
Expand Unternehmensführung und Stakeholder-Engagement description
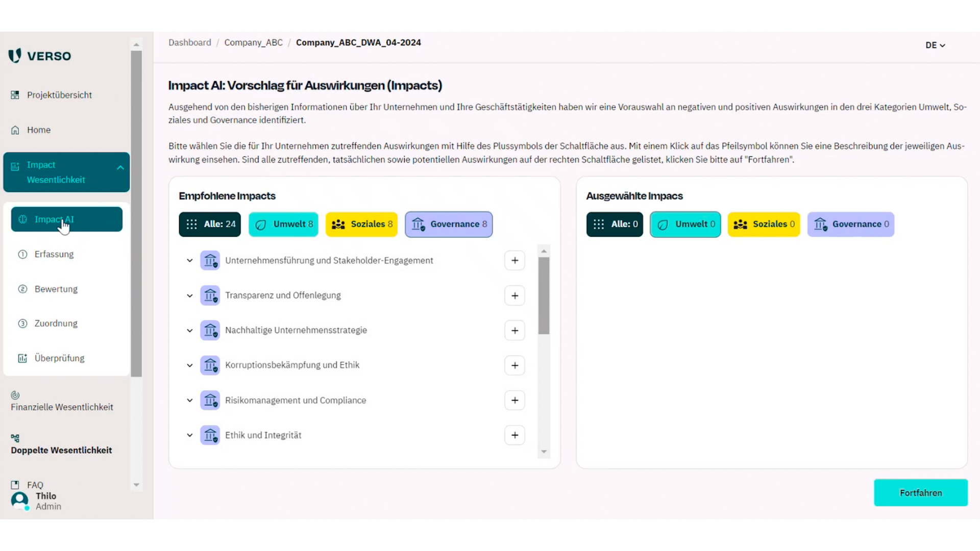(190, 261)
